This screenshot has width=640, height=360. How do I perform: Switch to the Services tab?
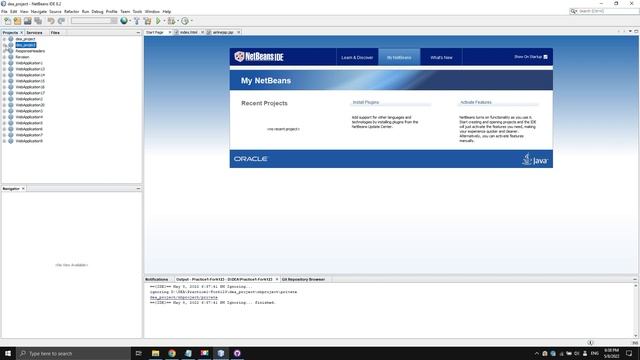click(34, 32)
